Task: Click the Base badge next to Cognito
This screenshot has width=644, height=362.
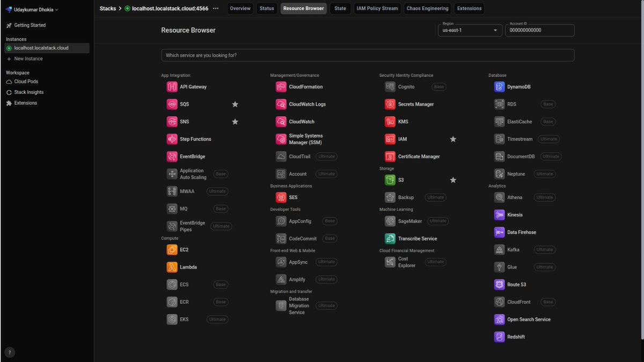Action: pos(439,87)
